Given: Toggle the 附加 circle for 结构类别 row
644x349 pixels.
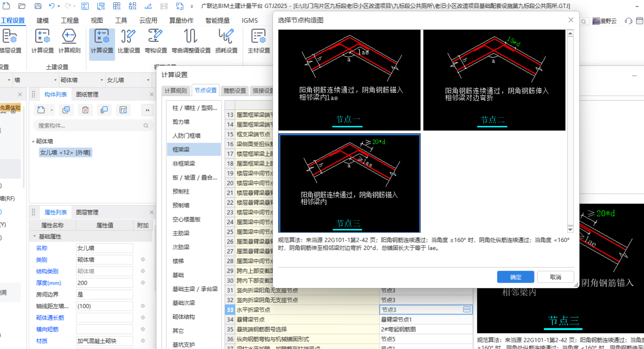Looking at the screenshot, I should pos(143,271).
